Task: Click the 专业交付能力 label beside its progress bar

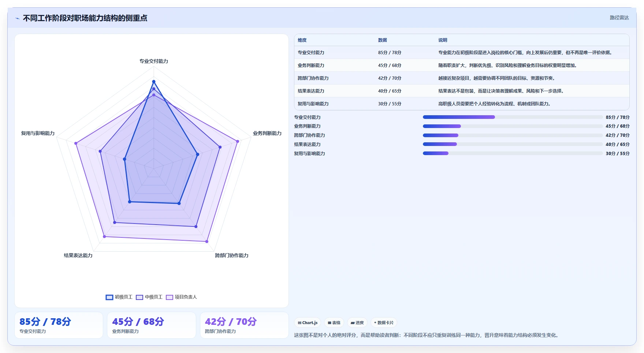Action: point(307,117)
